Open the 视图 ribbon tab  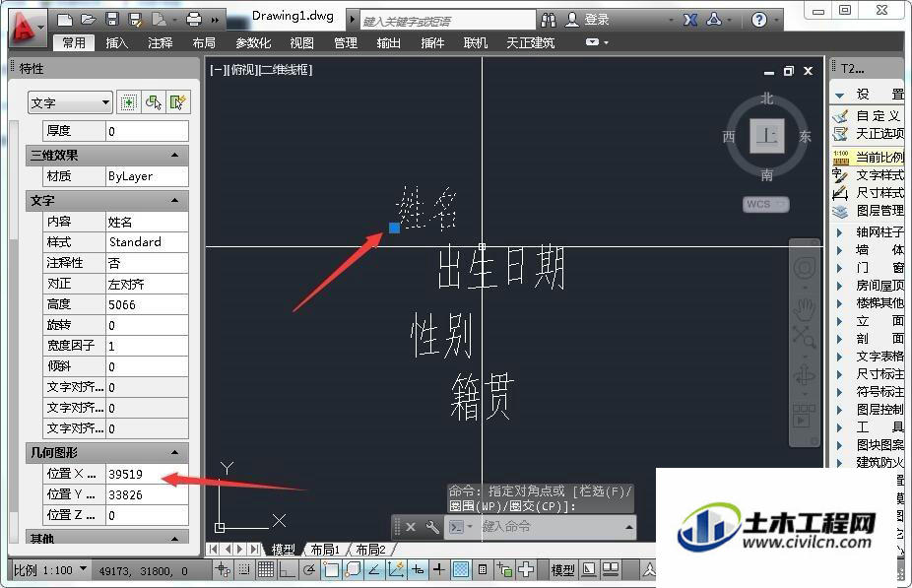(302, 43)
